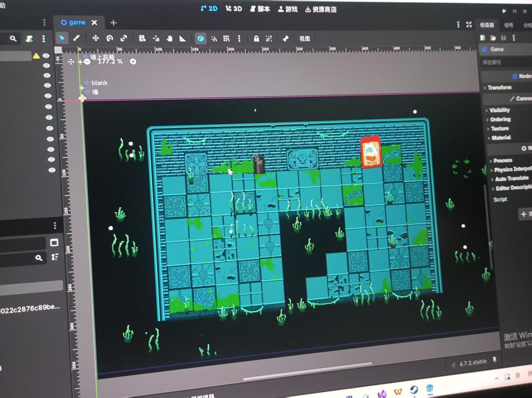532x398 pixels.
Task: Select the Ruler measuring tool
Action: [x=183, y=38]
